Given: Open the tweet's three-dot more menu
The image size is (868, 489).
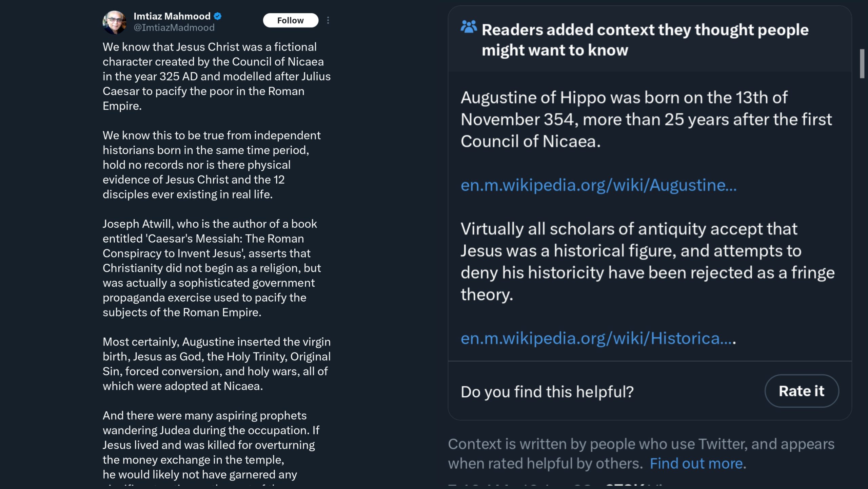Looking at the screenshot, I should [x=328, y=20].
